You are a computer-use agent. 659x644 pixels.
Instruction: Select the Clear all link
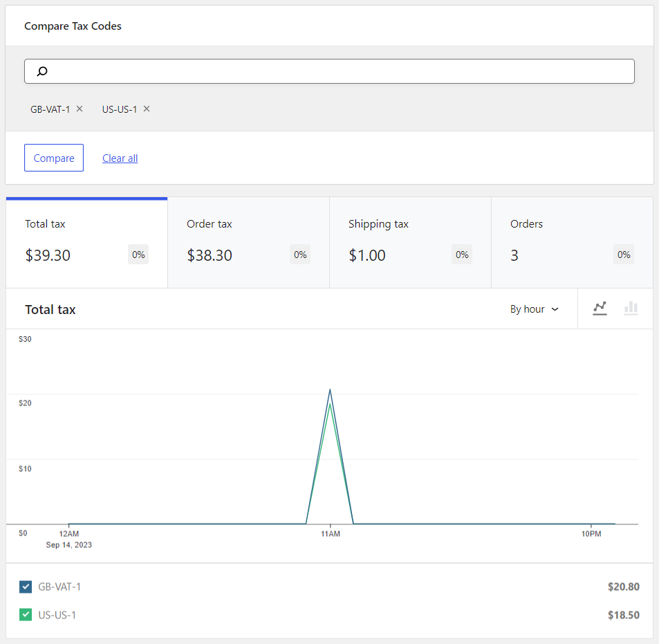coord(119,158)
